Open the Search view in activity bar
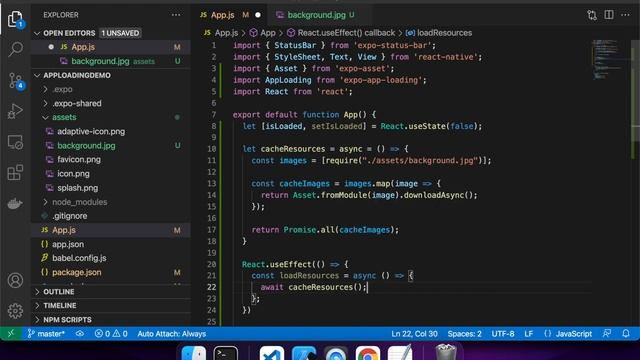This screenshot has height=360, width=640. (16, 49)
